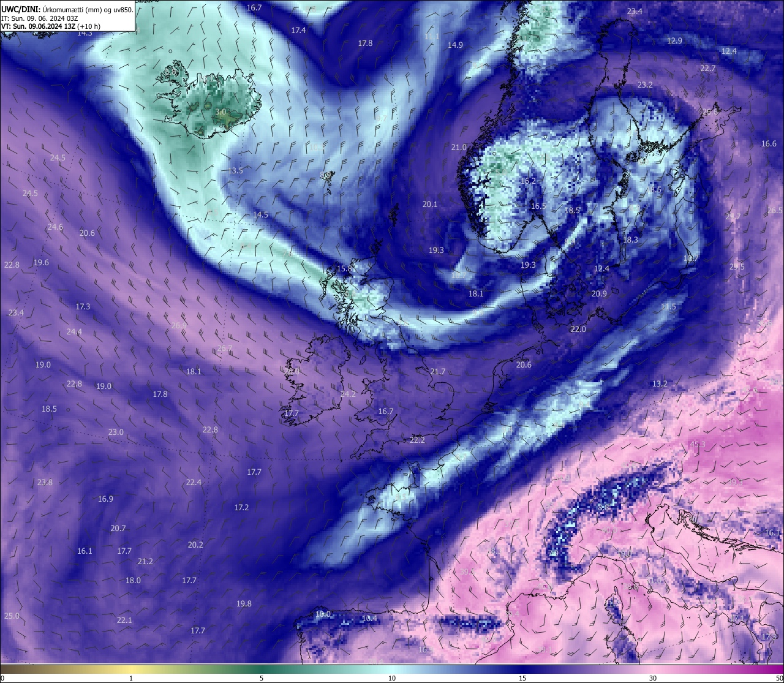Screen dimensions: 784x683
Task: Click the 0 tick on the color scale
Action: (x=2, y=678)
